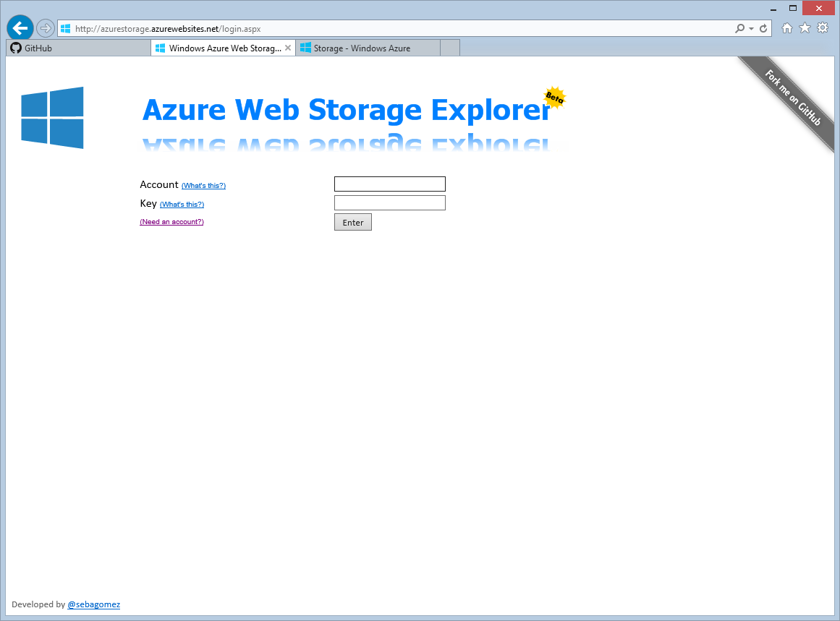Click the Key text field

[x=390, y=203]
